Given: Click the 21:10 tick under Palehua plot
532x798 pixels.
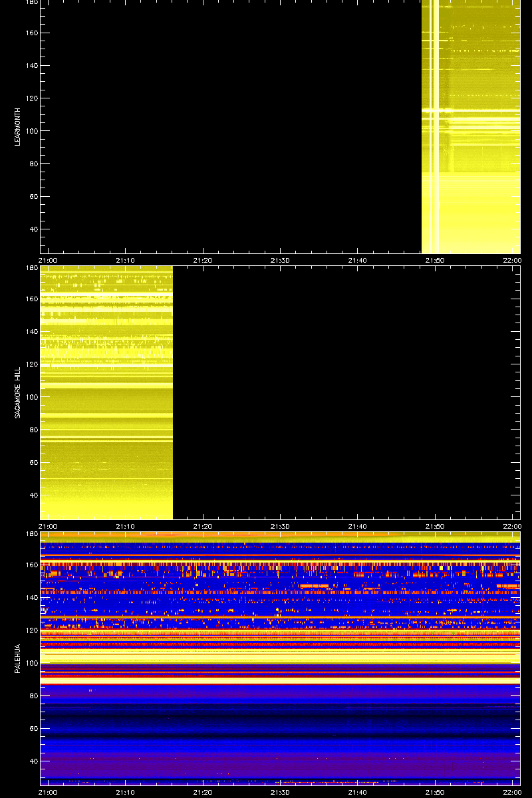Looking at the screenshot, I should point(125,792).
